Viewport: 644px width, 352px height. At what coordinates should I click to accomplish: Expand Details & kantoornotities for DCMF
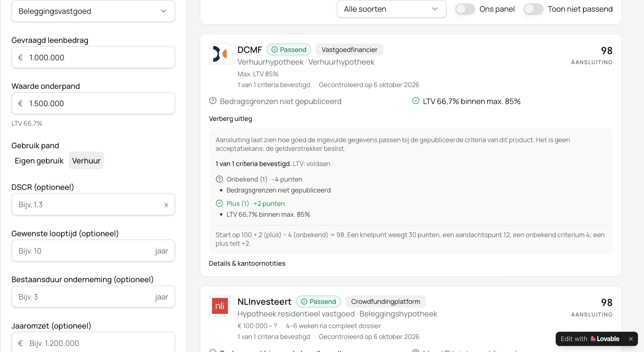tap(247, 264)
